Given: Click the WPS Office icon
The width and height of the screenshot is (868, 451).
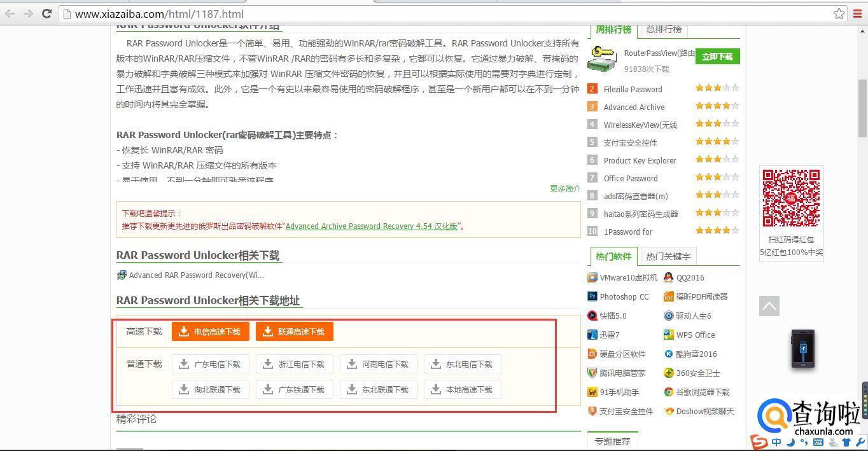Looking at the screenshot, I should (x=668, y=335).
